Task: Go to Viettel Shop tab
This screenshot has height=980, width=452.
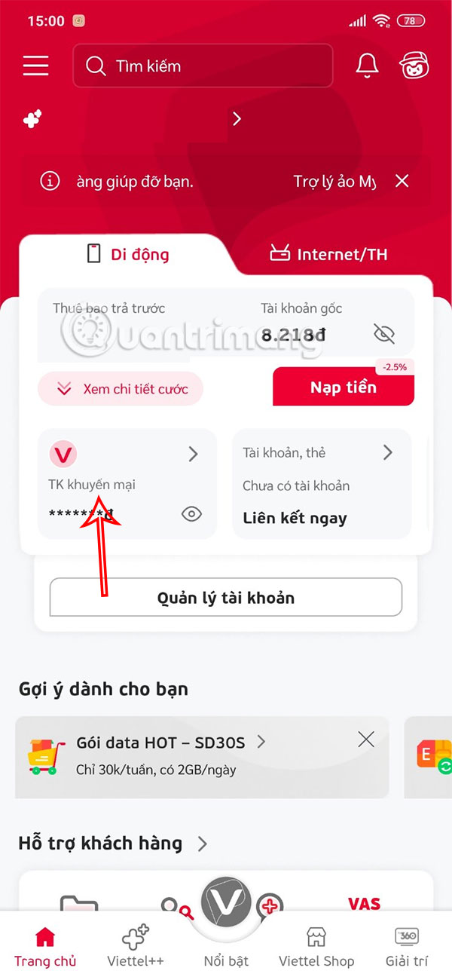Action: tap(316, 947)
